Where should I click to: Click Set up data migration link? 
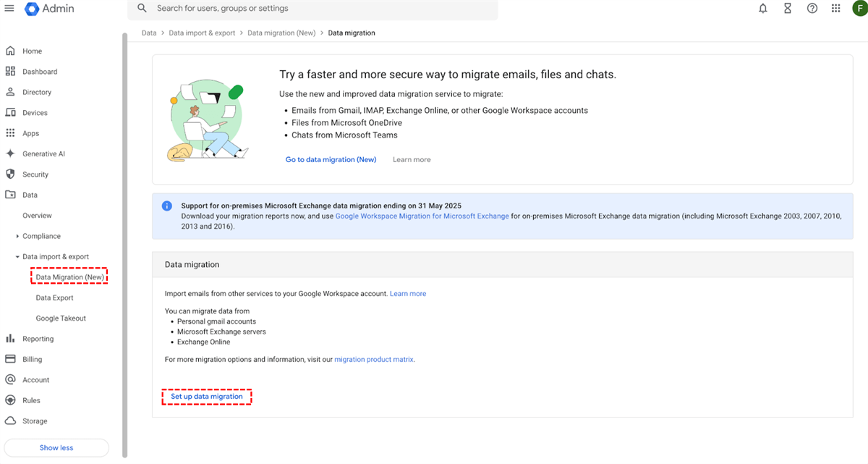click(x=207, y=397)
